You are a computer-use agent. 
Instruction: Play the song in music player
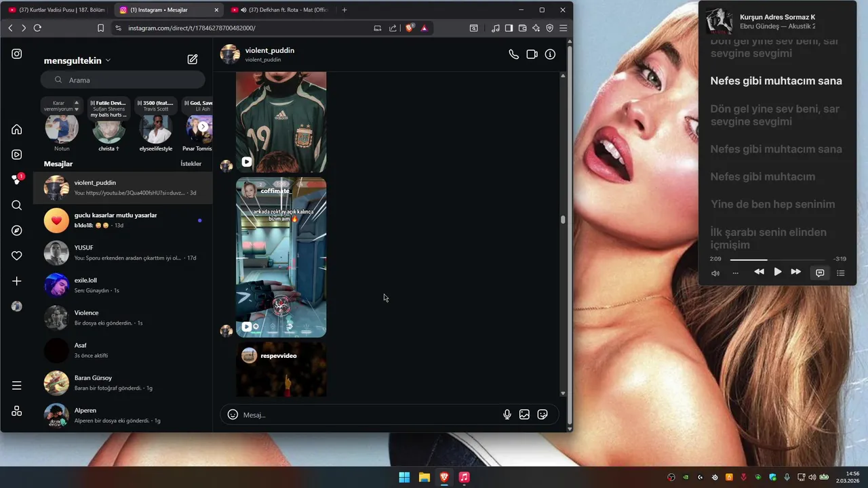pos(777,272)
